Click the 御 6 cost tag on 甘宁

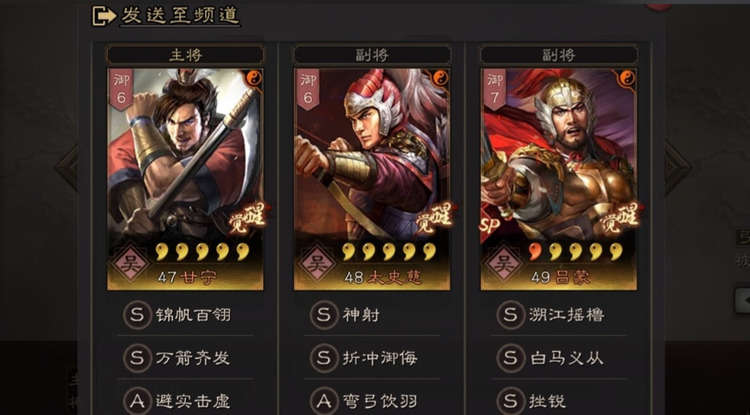(x=121, y=89)
